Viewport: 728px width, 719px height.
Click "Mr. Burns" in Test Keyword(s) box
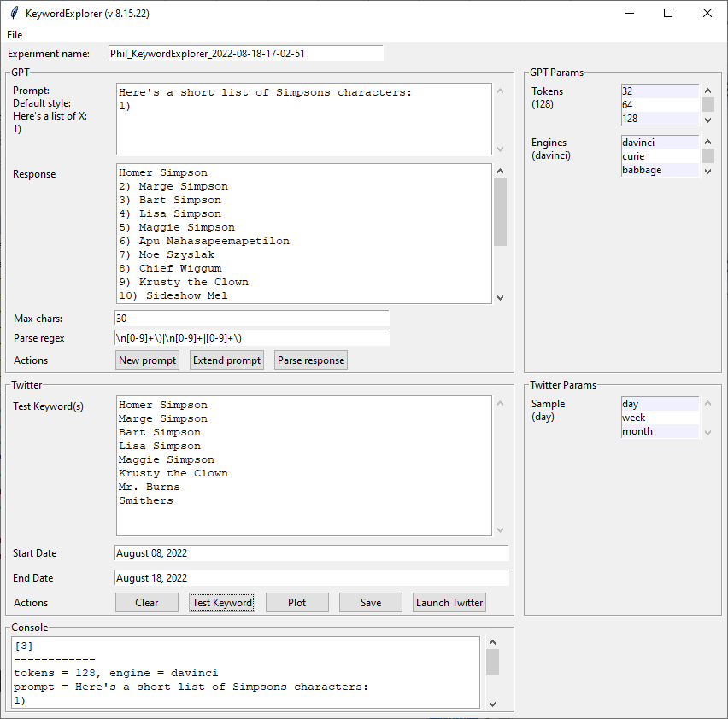(x=149, y=487)
